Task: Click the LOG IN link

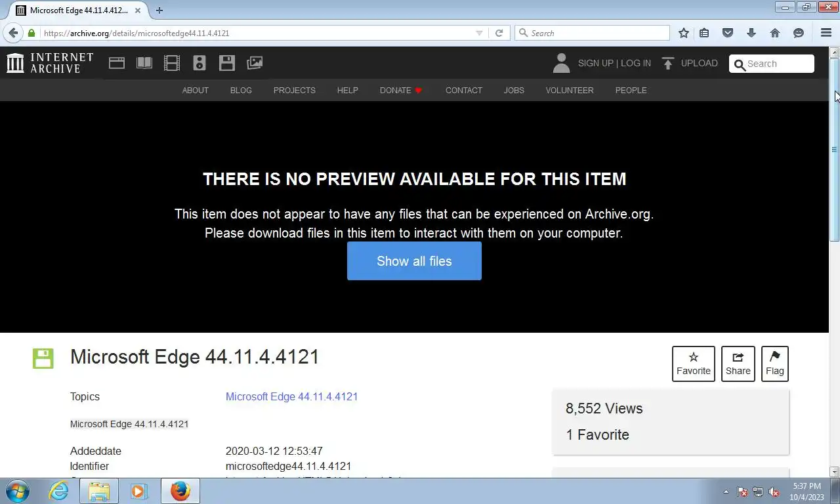Action: point(636,64)
